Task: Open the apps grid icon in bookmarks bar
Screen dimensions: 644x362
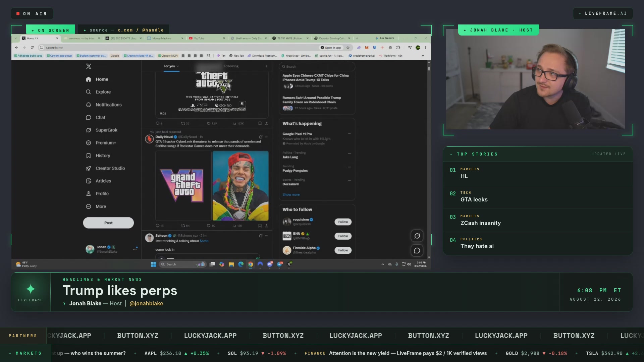Action: (208, 56)
